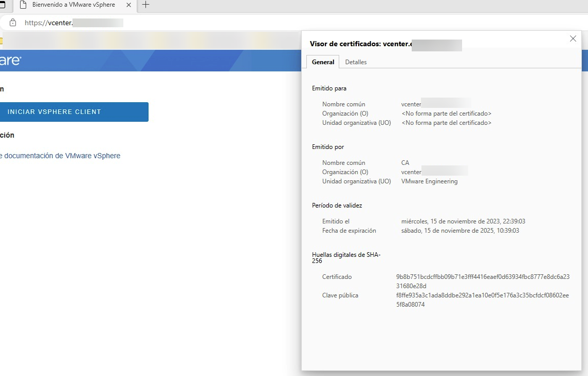Click the VMware logo in header
The width and height of the screenshot is (588, 376).
10,60
